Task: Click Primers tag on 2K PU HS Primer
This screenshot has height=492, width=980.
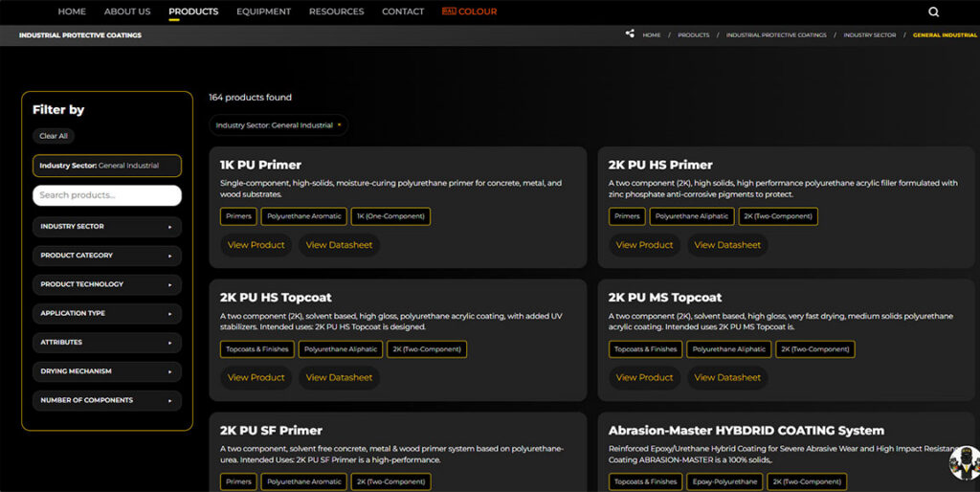Action: (x=627, y=216)
